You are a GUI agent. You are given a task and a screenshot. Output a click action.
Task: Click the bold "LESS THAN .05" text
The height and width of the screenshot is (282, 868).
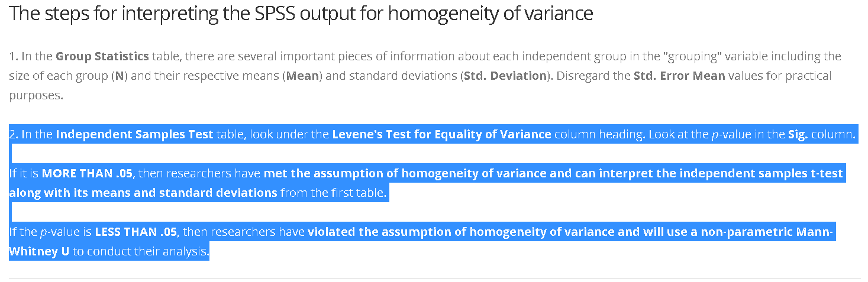136,232
